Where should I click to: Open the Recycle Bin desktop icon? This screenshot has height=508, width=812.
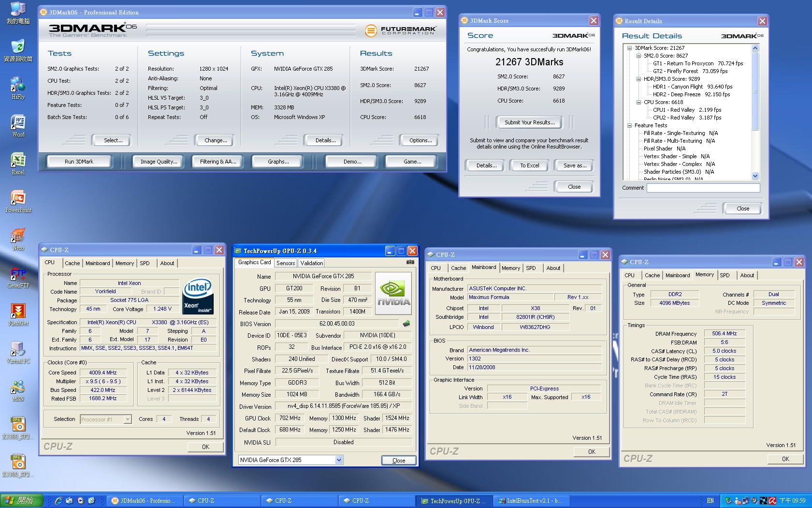18,51
